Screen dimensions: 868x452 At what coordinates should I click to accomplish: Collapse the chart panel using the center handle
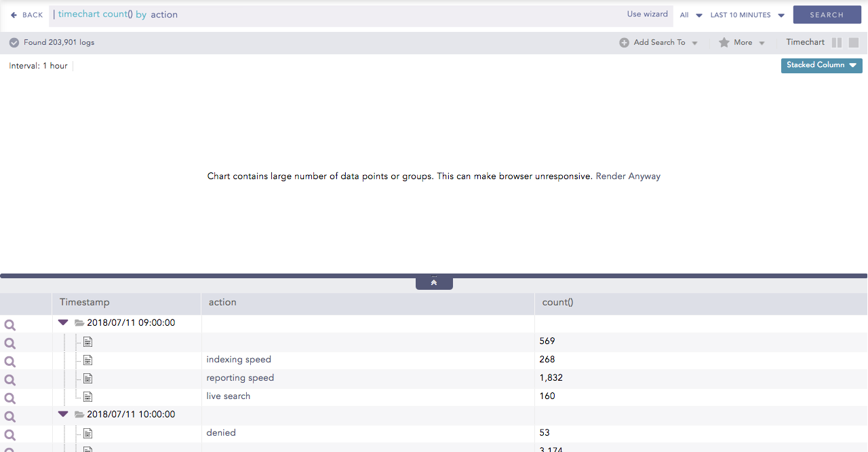(x=434, y=283)
